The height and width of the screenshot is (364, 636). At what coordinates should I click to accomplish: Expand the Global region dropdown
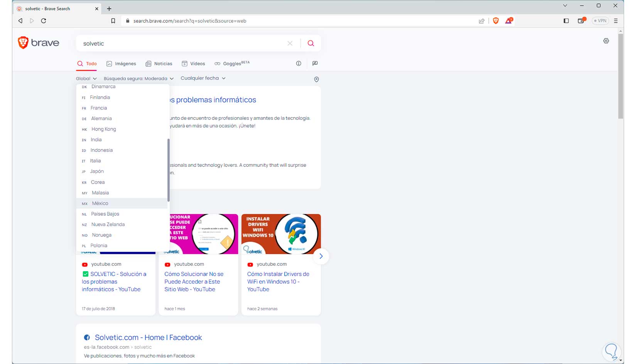pyautogui.click(x=86, y=79)
